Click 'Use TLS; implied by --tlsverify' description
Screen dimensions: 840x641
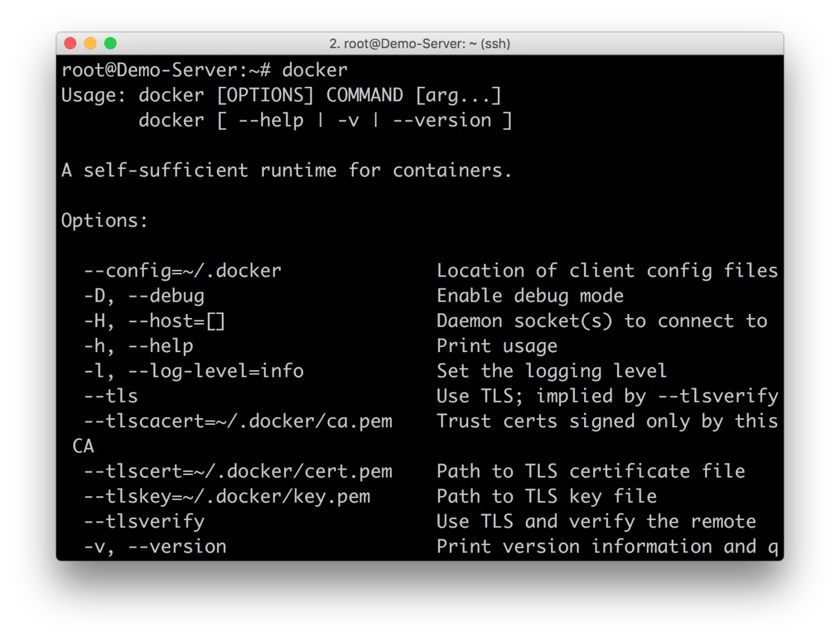coord(607,396)
